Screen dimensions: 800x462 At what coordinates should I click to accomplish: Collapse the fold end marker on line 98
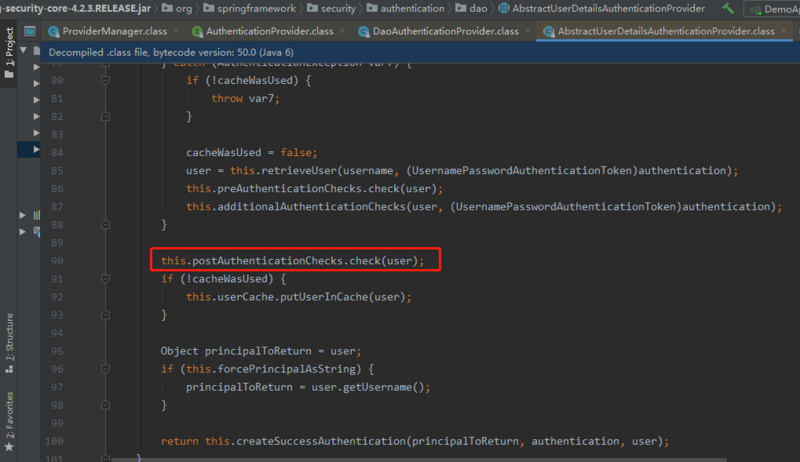click(105, 405)
